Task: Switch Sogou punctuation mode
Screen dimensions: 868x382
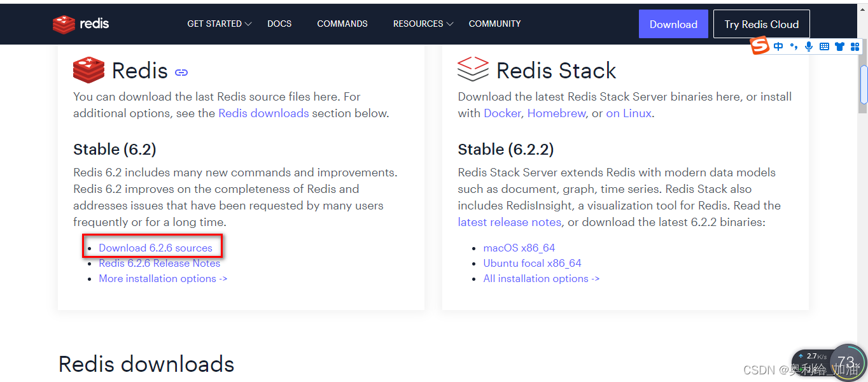Action: (x=794, y=46)
